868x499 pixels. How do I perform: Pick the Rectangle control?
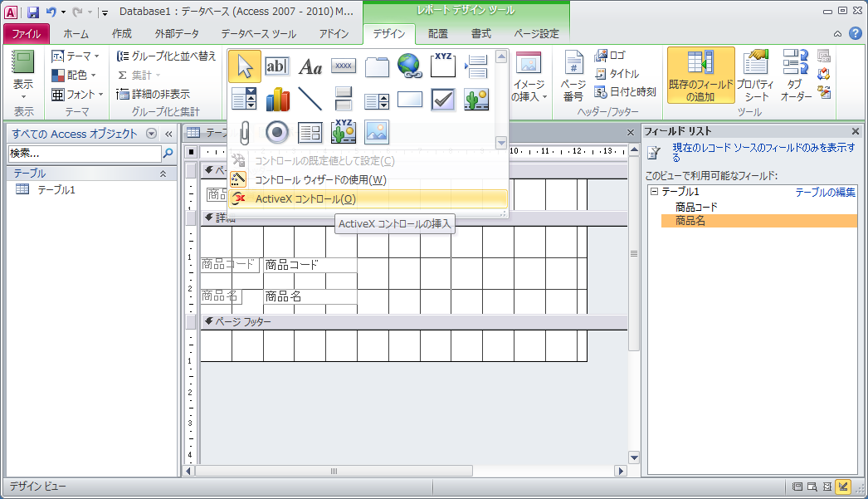coord(410,100)
